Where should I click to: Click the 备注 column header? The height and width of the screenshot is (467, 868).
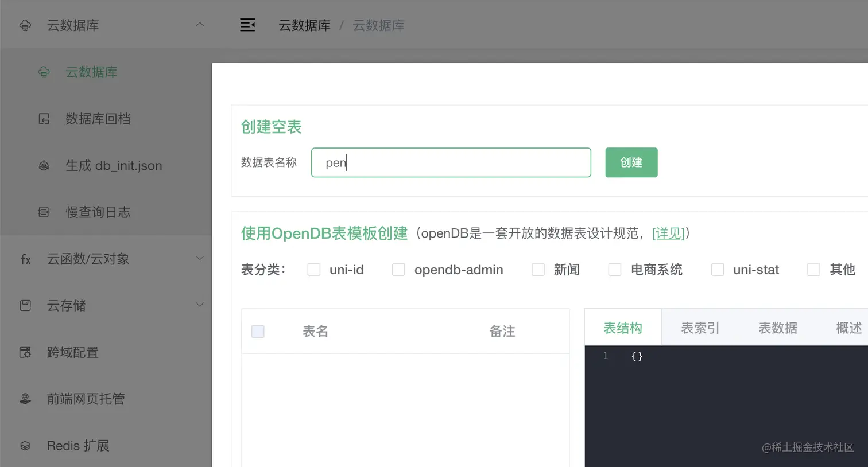[502, 332]
